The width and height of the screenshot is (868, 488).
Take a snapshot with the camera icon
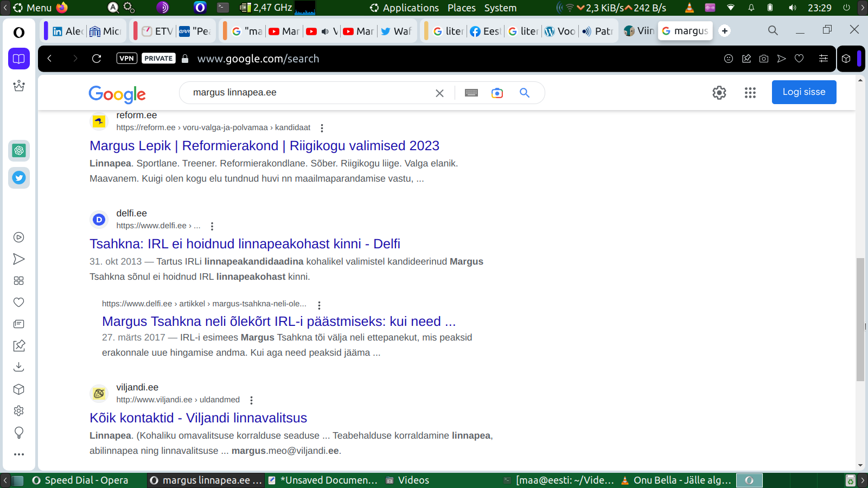pos(764,59)
